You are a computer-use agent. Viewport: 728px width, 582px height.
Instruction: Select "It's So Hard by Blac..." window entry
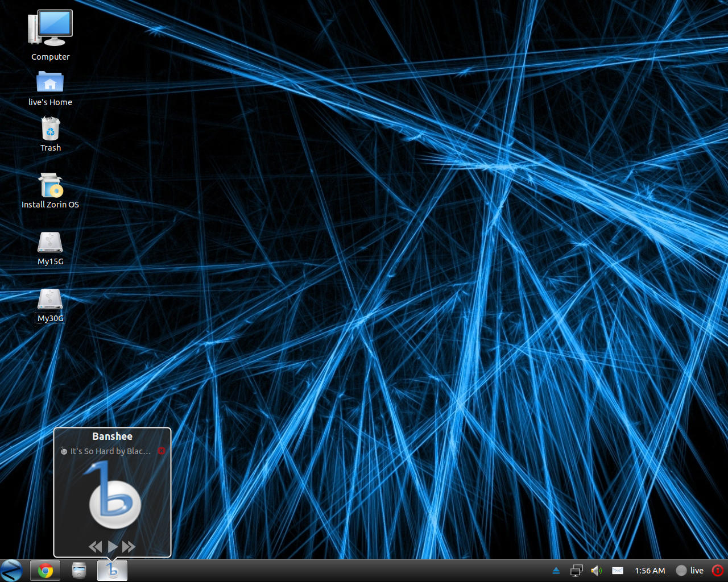[110, 451]
